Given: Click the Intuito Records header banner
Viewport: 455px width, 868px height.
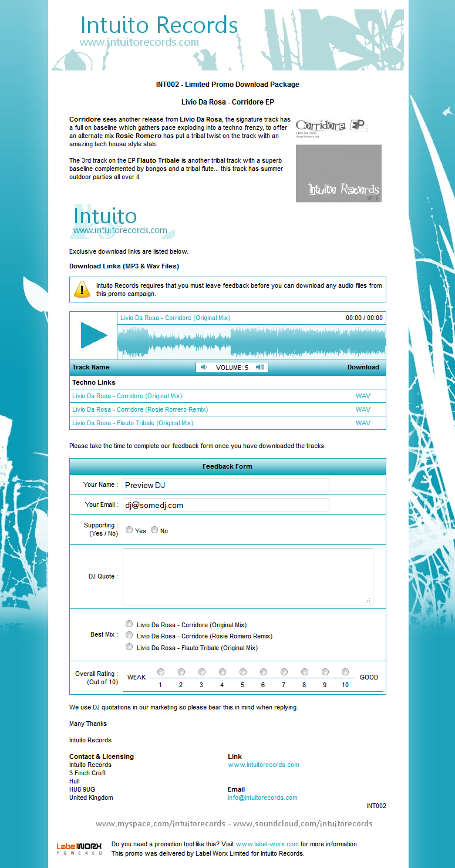Looking at the screenshot, I should (228, 40).
